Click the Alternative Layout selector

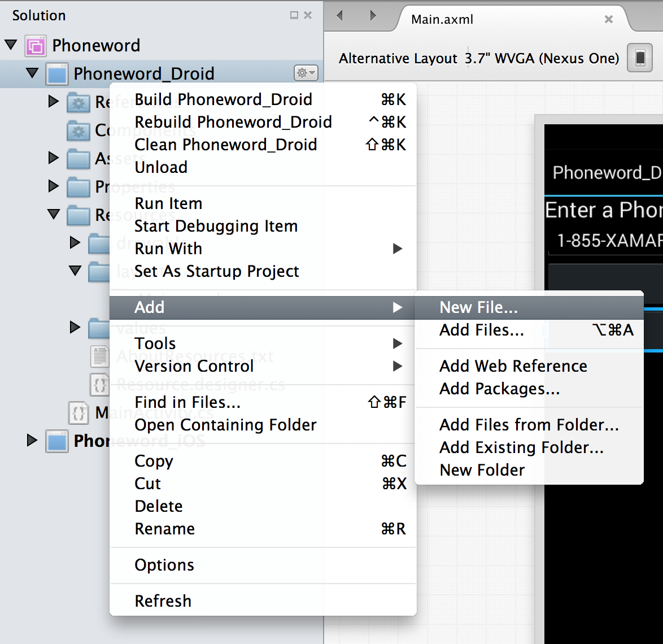point(398,59)
